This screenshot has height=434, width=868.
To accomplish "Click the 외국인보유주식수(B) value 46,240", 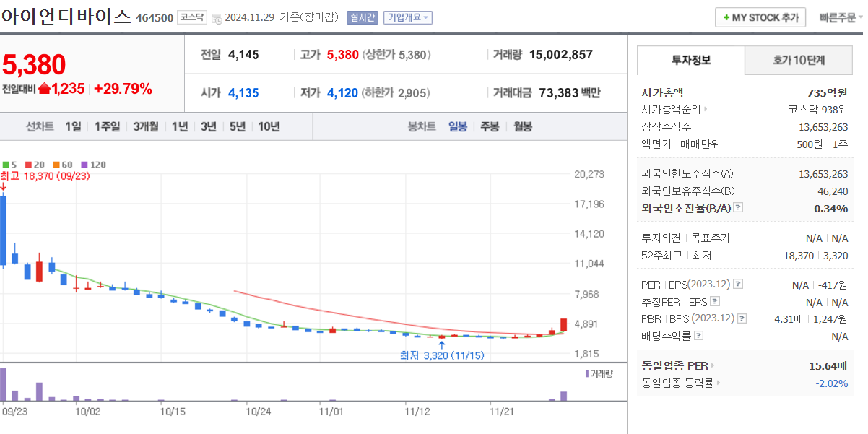I will tap(833, 191).
